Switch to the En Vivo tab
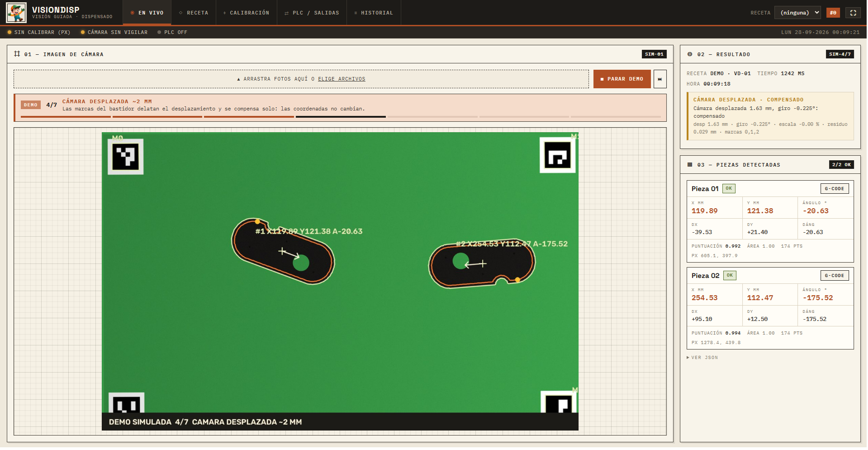 (147, 13)
